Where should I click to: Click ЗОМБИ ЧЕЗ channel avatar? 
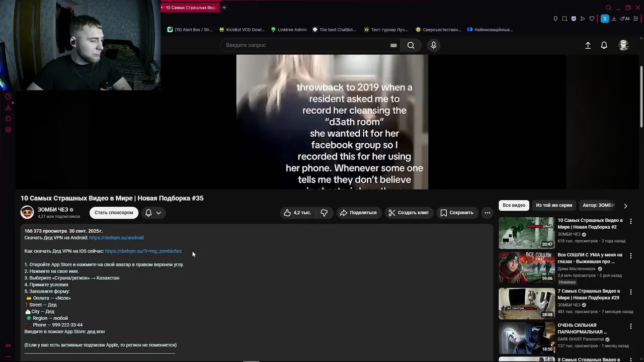(27, 213)
